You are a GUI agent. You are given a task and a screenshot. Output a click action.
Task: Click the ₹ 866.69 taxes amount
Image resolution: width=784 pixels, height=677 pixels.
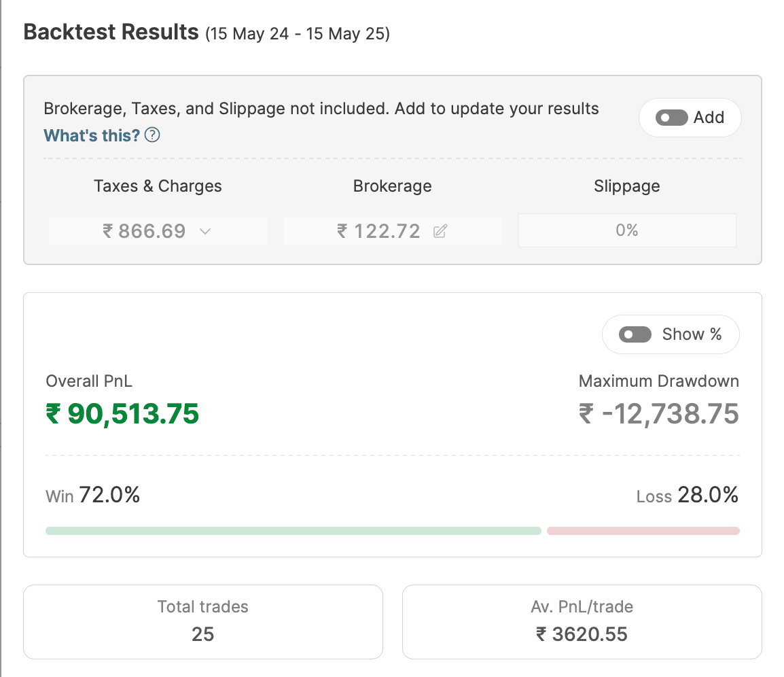pos(144,231)
